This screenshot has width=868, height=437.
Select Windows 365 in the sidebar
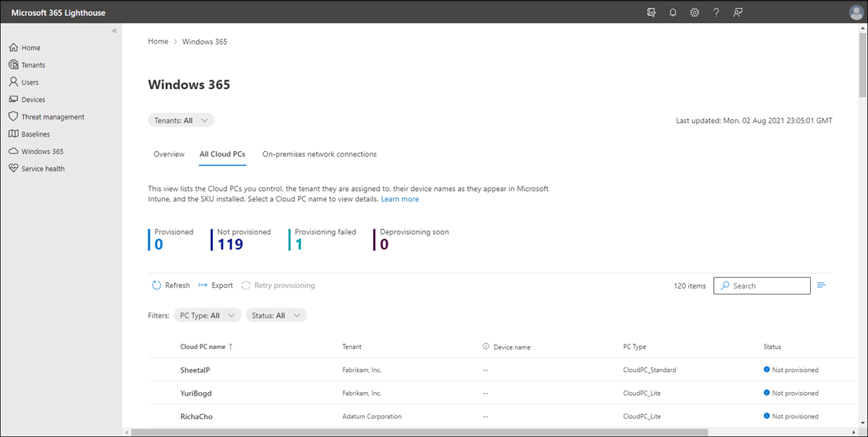point(36,152)
